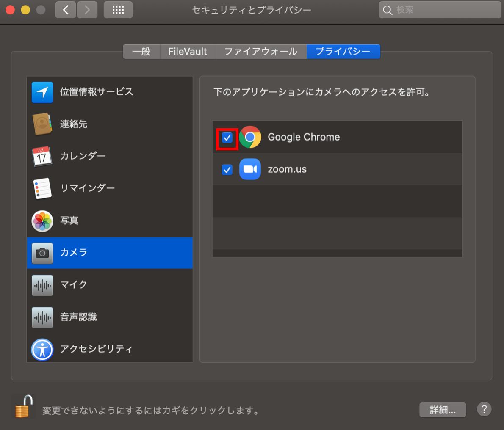This screenshot has width=504, height=430.
Task: Minimize the window with yellow button
Action: coord(25,10)
